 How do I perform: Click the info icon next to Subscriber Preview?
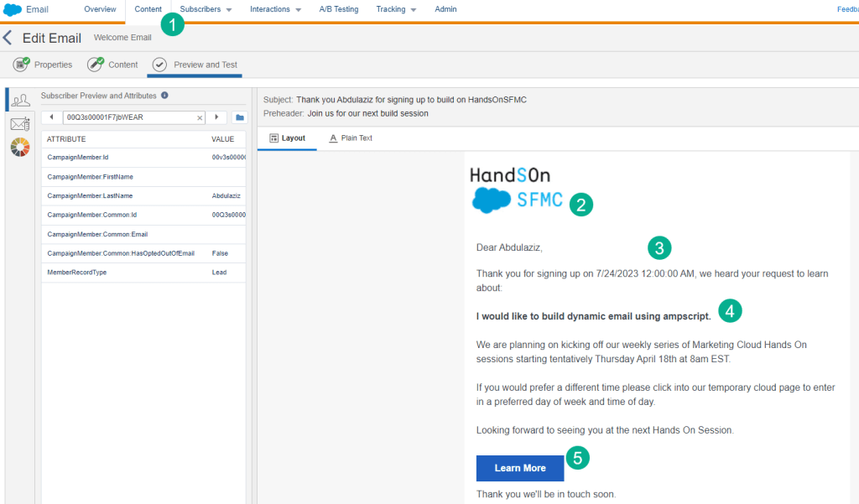[x=164, y=96]
